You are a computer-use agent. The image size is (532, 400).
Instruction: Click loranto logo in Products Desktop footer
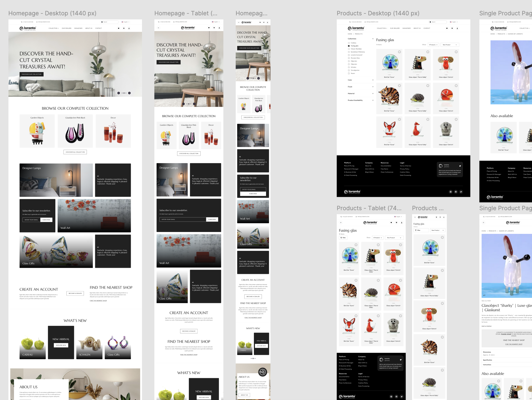click(352, 192)
